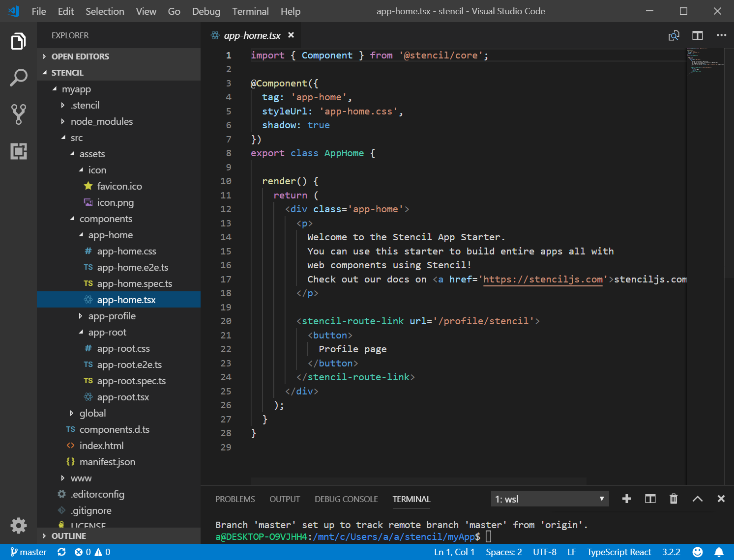Open the Debug menu
Image resolution: width=734 pixels, height=560 pixels.
tap(206, 11)
